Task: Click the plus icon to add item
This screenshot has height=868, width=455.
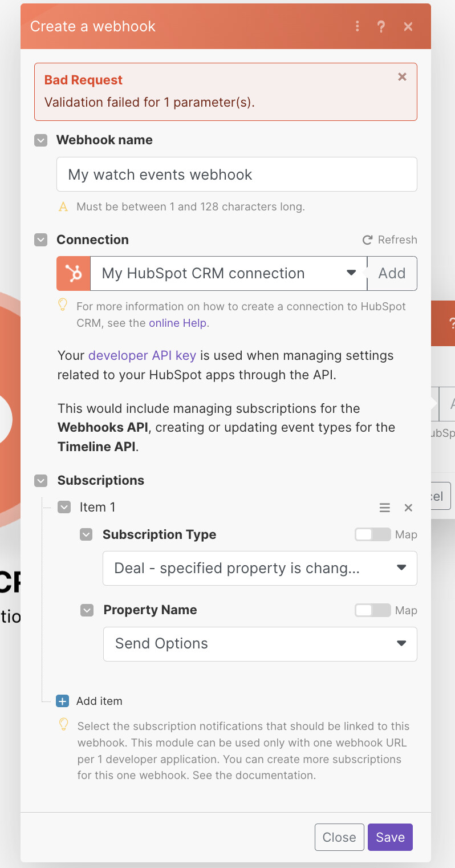Action: (62, 701)
